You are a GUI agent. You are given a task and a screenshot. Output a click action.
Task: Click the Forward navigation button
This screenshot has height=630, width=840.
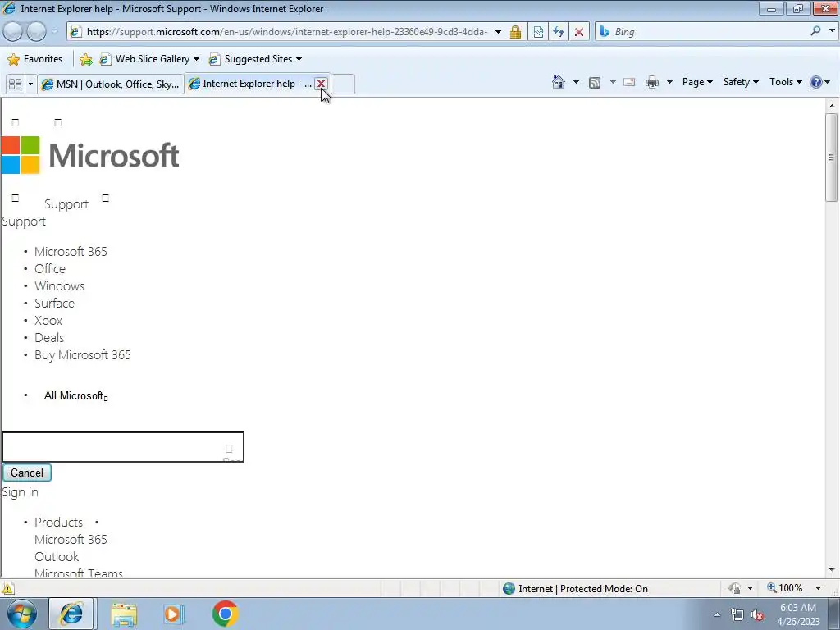pos(36,32)
